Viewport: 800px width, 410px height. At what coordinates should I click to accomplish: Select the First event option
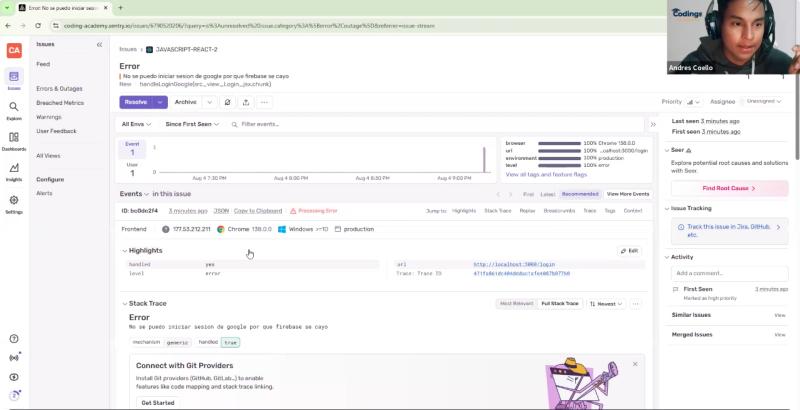coord(528,194)
